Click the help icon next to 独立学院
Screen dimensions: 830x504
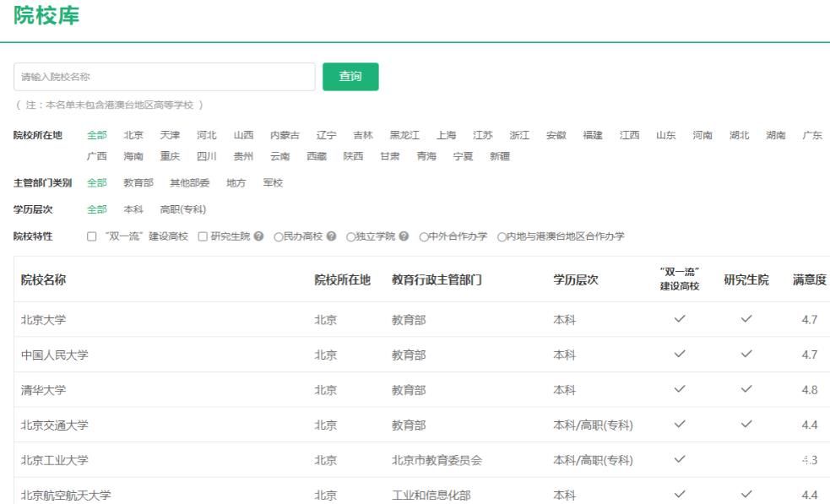coord(404,236)
